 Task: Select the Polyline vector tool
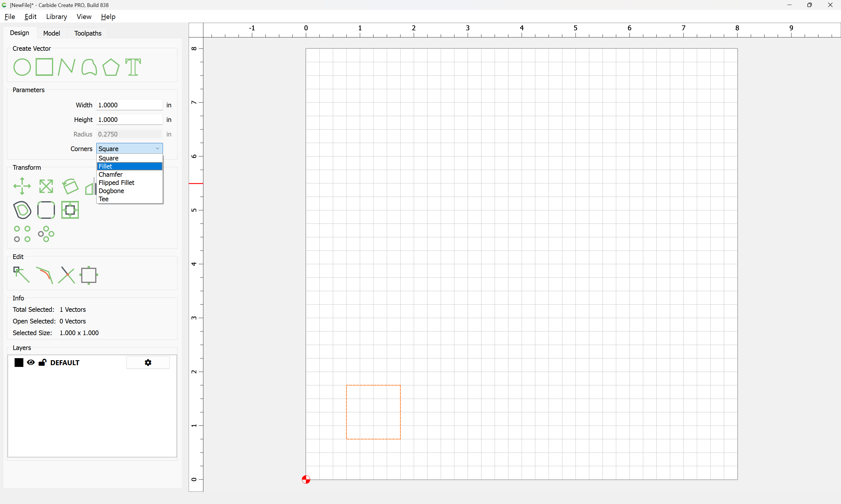pyautogui.click(x=67, y=66)
